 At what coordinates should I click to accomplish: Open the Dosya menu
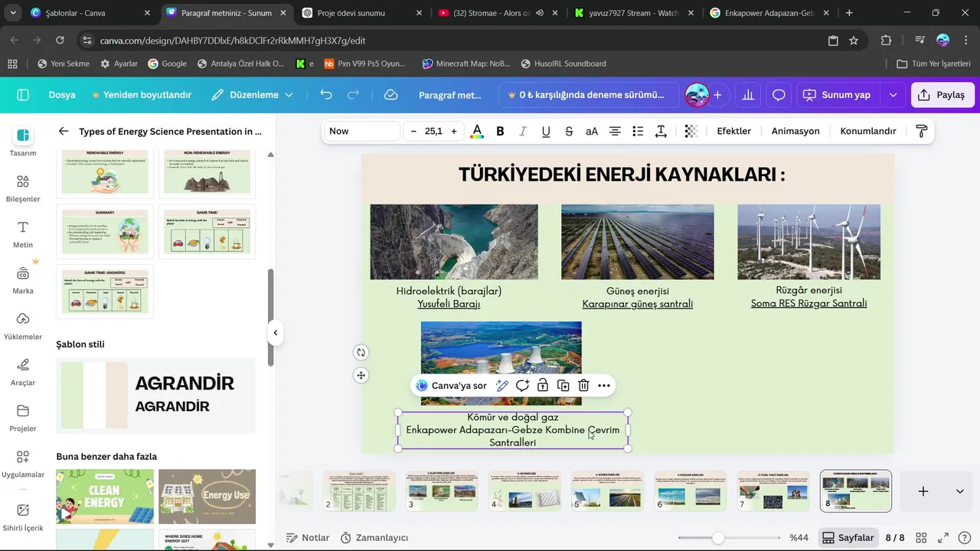point(62,95)
